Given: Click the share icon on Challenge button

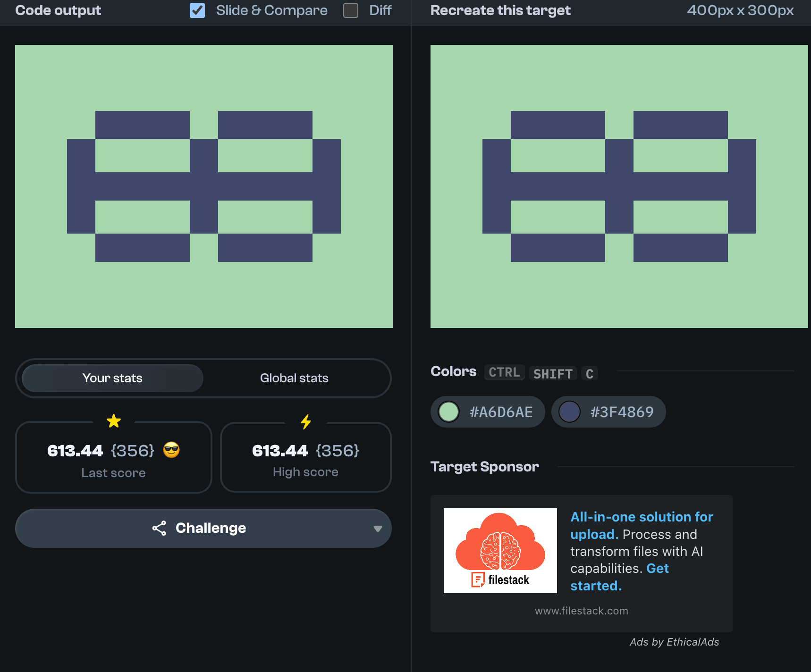Looking at the screenshot, I should (x=159, y=528).
